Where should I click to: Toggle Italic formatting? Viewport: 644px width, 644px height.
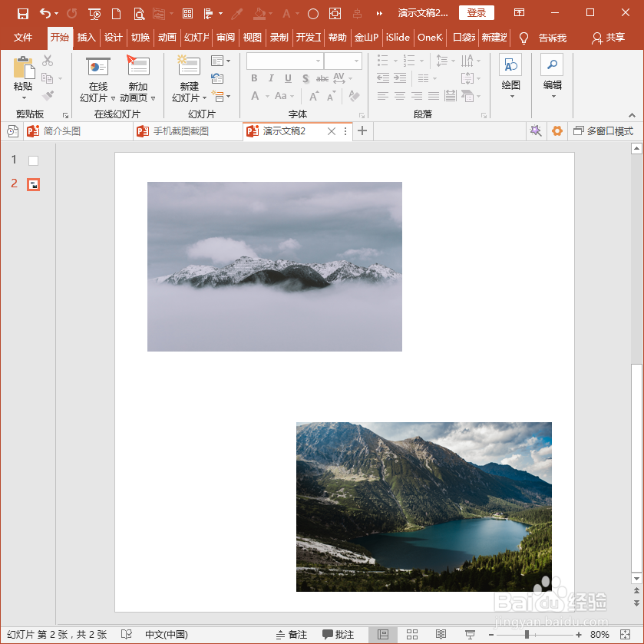tap(271, 78)
